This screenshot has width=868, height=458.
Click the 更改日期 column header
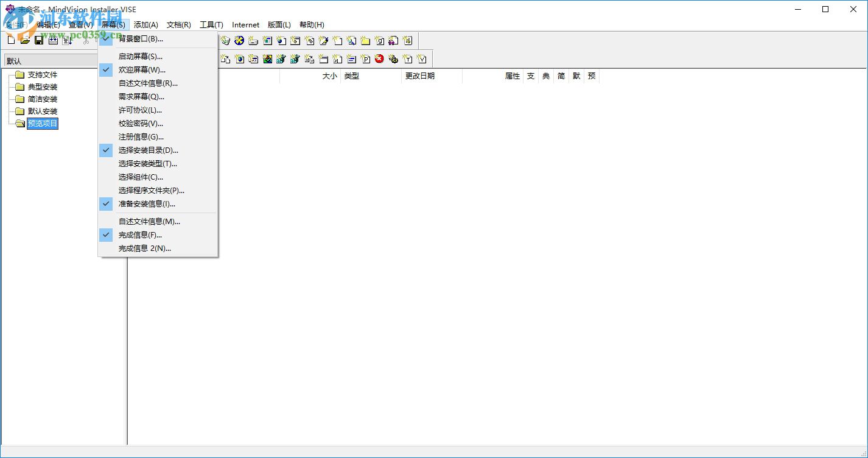[x=432, y=76]
